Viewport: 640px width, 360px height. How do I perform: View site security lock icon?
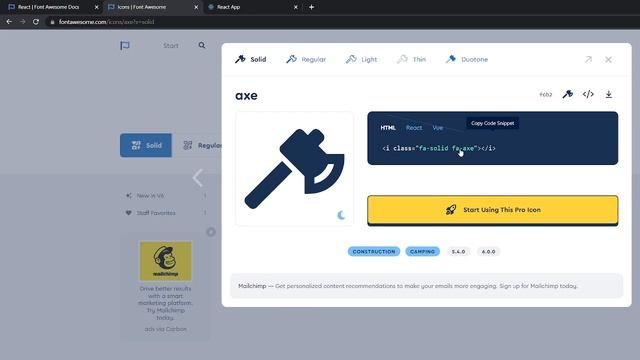click(x=52, y=22)
